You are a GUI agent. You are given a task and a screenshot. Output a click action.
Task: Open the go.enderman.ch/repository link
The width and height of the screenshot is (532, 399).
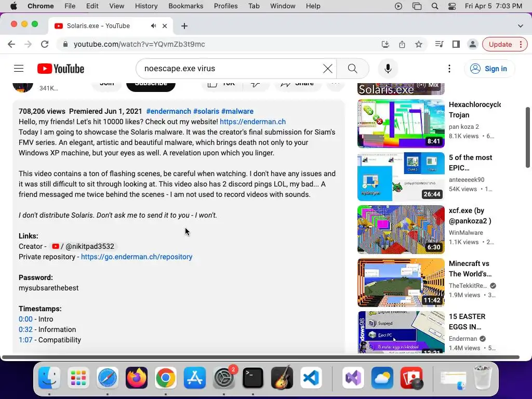pos(137,257)
